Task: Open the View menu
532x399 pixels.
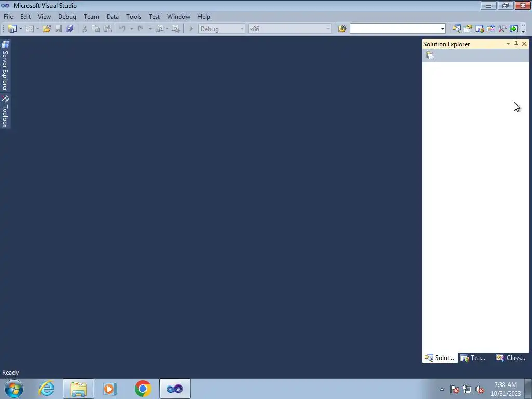Action: [x=45, y=16]
